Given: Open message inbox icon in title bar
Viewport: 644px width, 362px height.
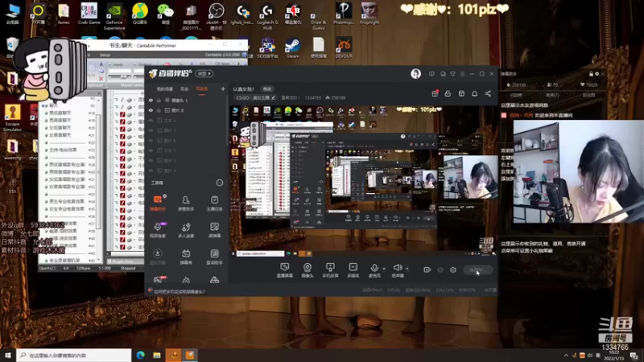Looking at the screenshot, I should [443, 74].
